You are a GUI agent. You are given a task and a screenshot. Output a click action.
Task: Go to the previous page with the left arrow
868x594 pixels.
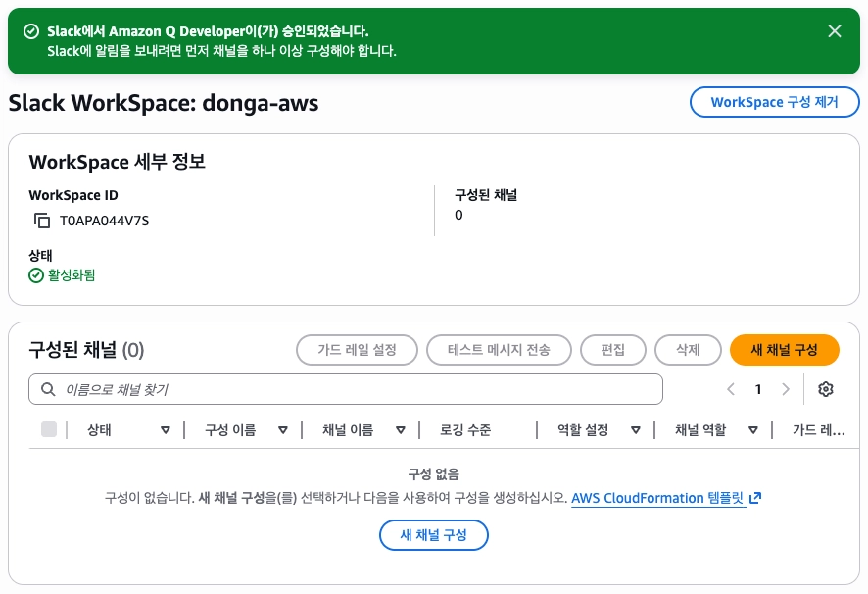[731, 389]
